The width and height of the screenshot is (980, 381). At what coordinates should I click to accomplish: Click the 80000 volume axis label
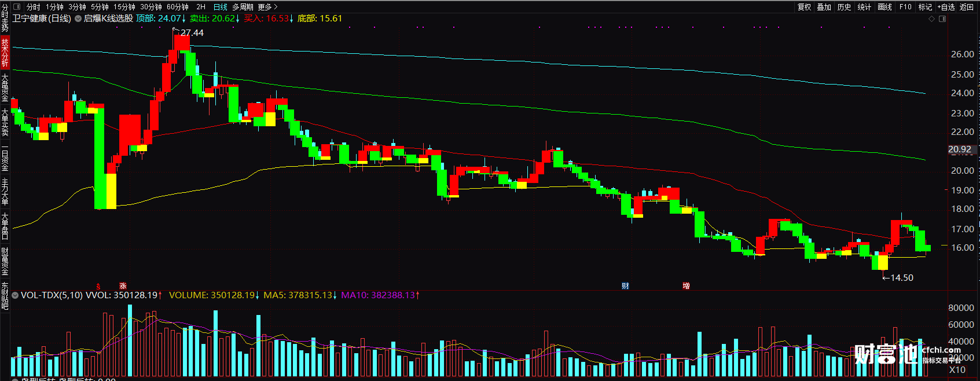click(x=961, y=308)
